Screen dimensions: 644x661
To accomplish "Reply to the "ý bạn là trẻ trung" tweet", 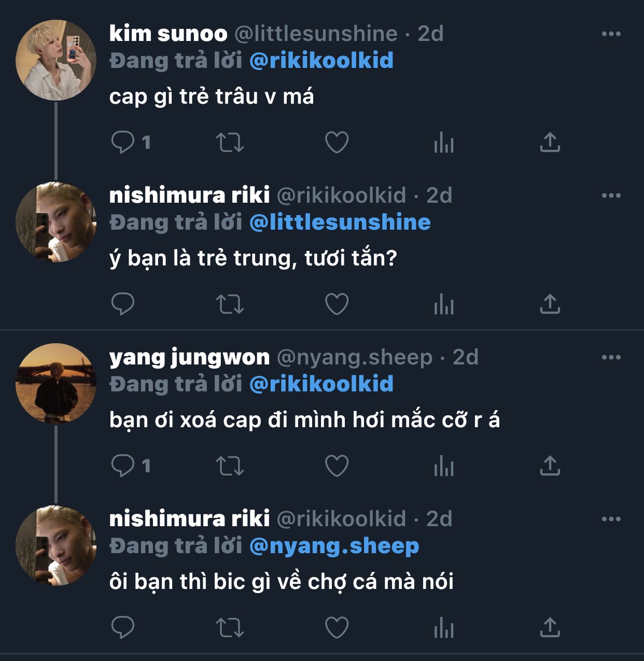I will tap(123, 304).
